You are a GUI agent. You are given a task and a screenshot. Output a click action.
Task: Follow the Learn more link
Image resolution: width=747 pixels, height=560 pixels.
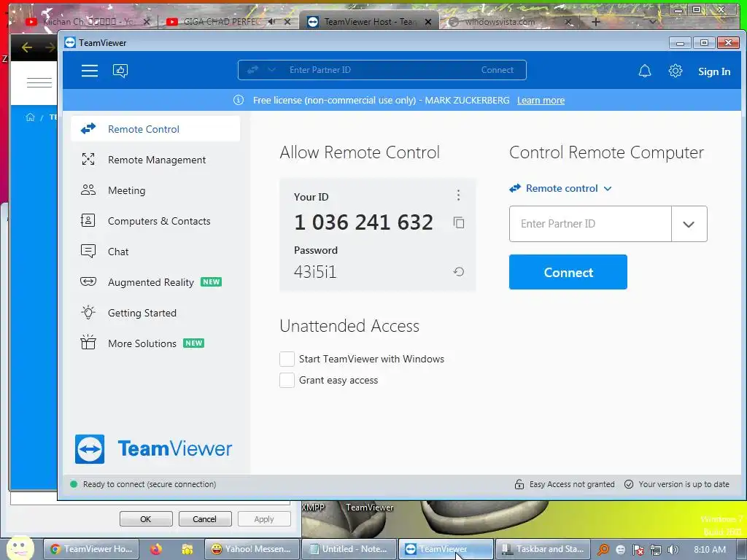click(541, 101)
